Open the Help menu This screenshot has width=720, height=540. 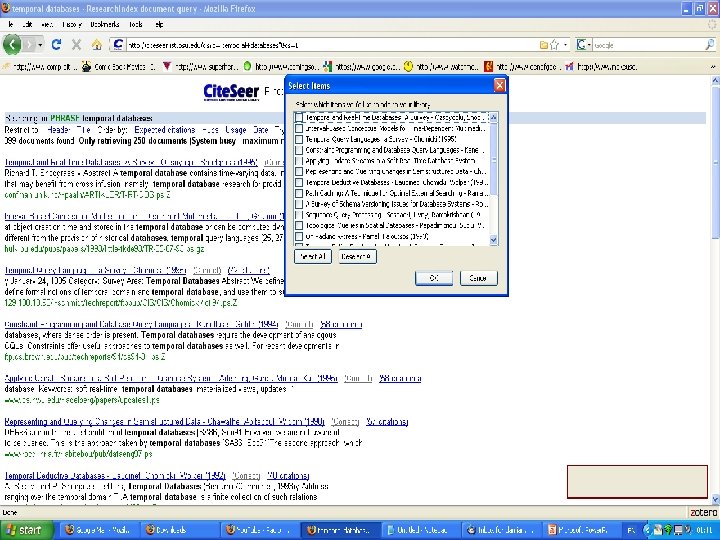pos(159,24)
